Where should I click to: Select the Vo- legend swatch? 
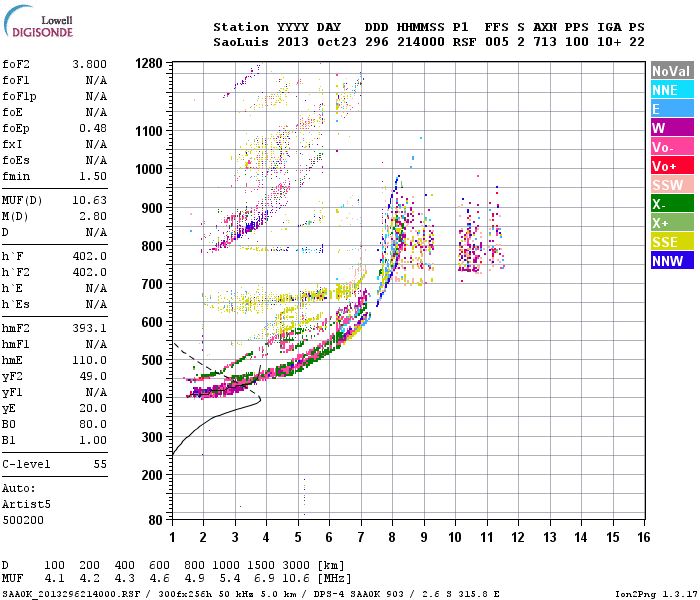(x=672, y=147)
